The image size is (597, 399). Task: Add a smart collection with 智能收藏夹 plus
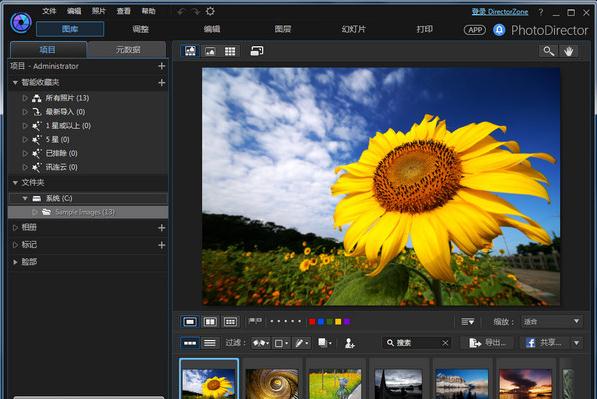tap(161, 83)
